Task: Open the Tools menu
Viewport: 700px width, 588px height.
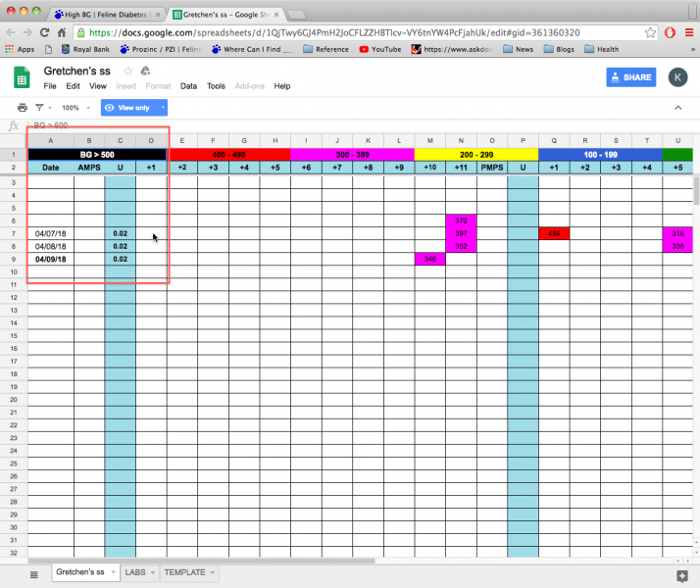Action: (216, 86)
